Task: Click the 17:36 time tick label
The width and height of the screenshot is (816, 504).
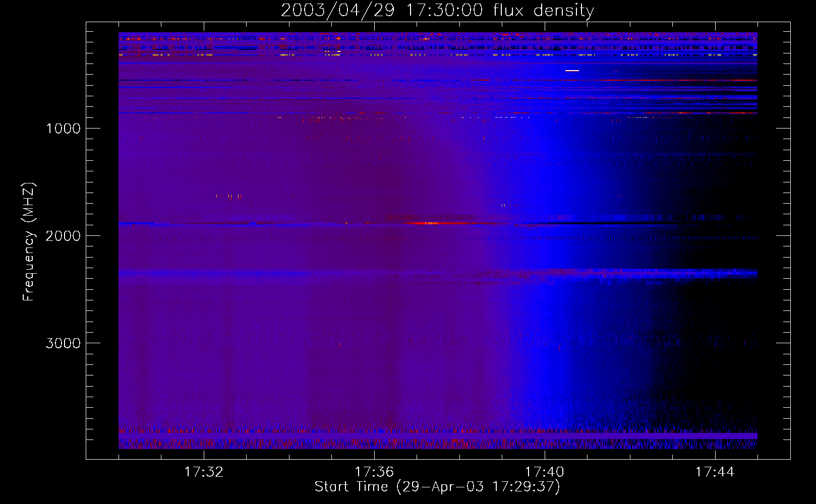Action: (374, 472)
